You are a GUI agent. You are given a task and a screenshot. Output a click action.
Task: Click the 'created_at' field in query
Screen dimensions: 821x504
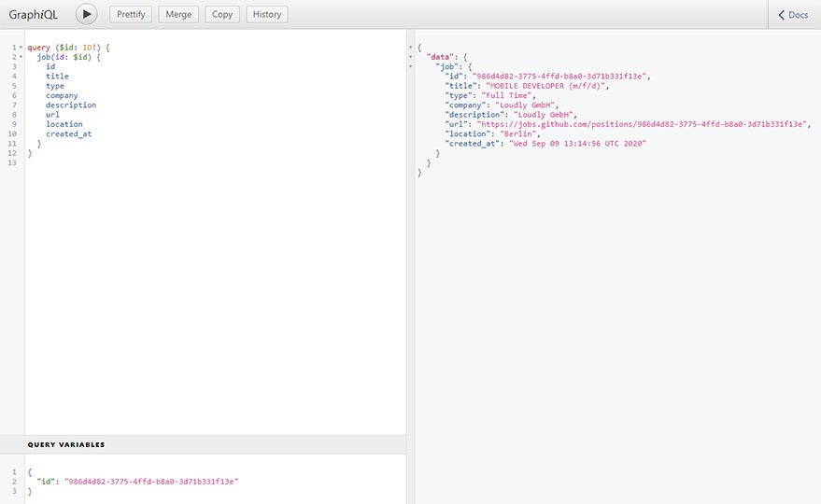pyautogui.click(x=68, y=134)
